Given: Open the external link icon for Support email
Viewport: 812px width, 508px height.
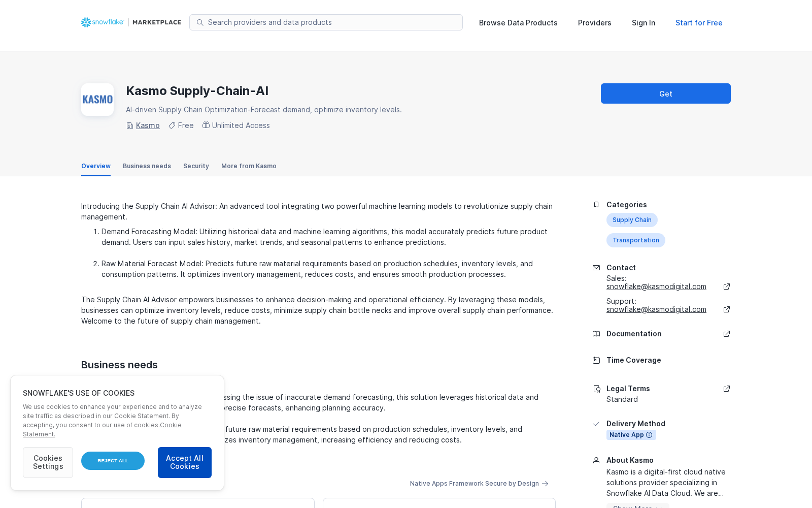Looking at the screenshot, I should coord(727,309).
